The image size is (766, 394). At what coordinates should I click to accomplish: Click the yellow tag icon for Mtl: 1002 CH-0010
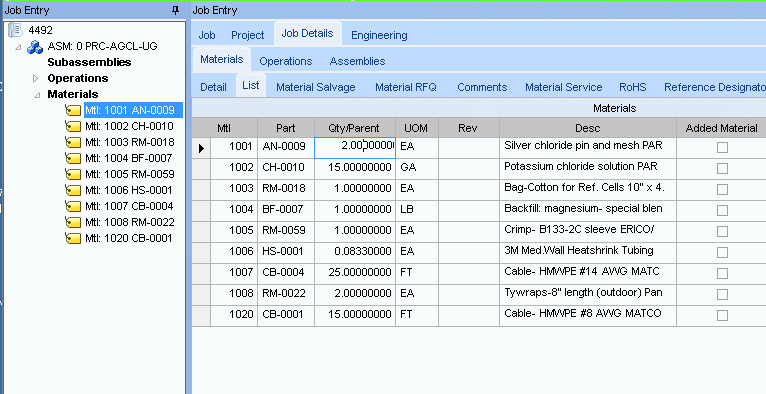coord(73,126)
